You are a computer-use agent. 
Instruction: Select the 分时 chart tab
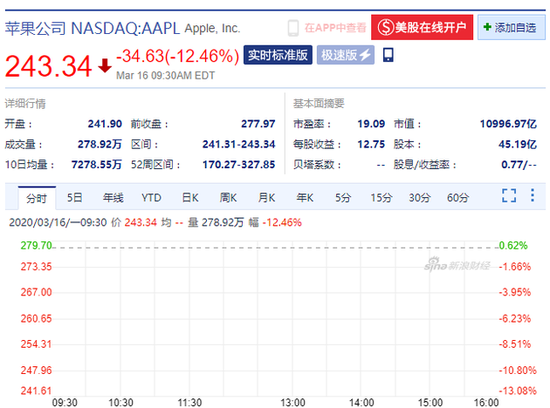pos(36,198)
